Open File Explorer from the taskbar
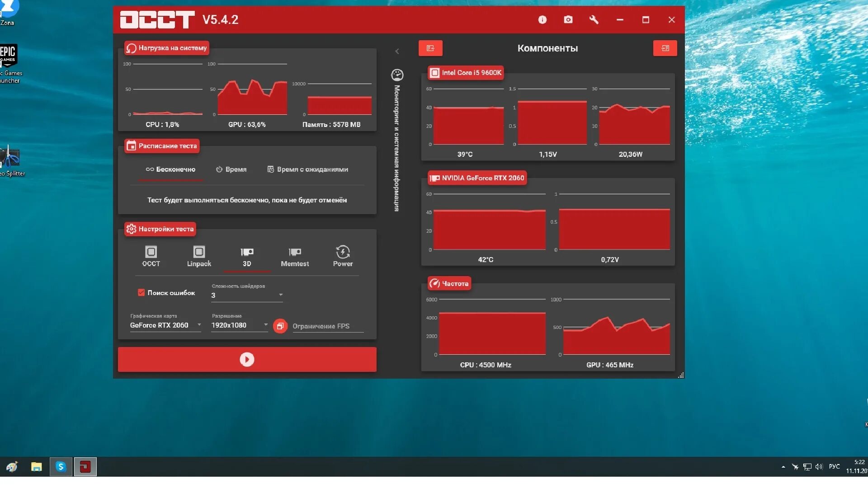This screenshot has width=868, height=488. [36, 467]
